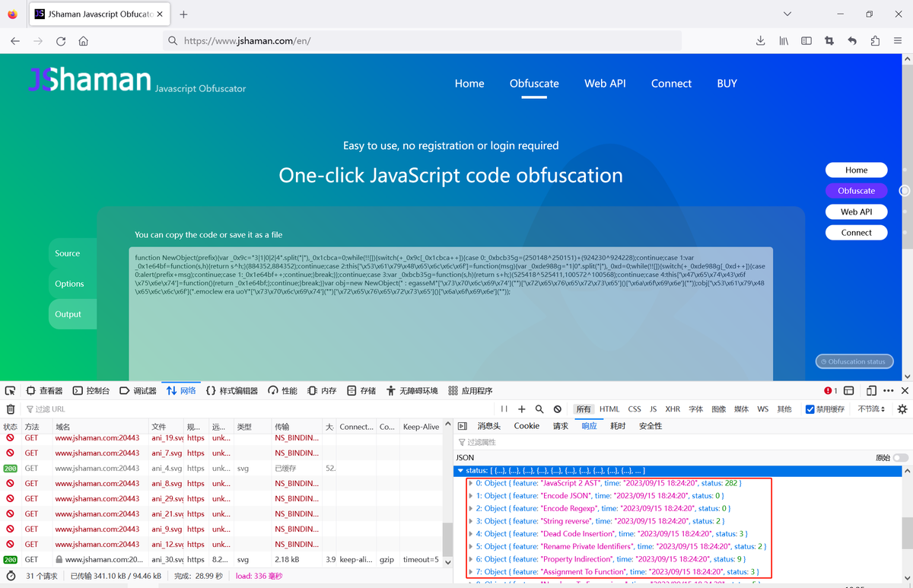Screen dimensions: 913x588
Task: Click the Connect pill button on right
Action: pyautogui.click(x=856, y=233)
